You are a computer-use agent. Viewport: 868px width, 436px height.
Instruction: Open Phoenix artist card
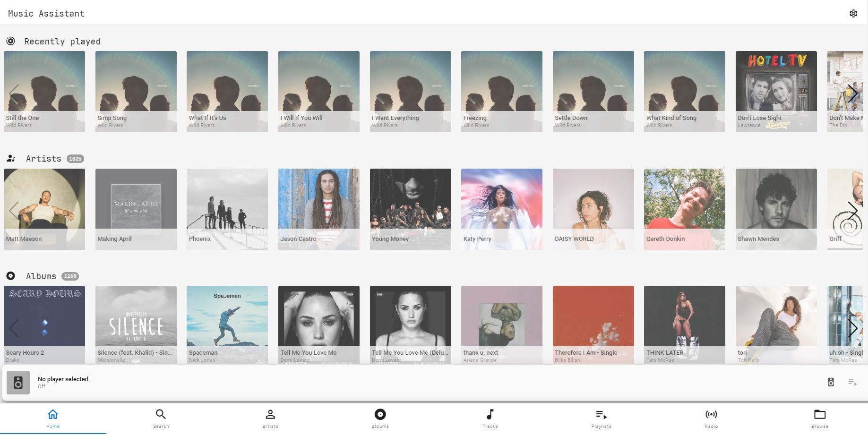[x=227, y=209]
